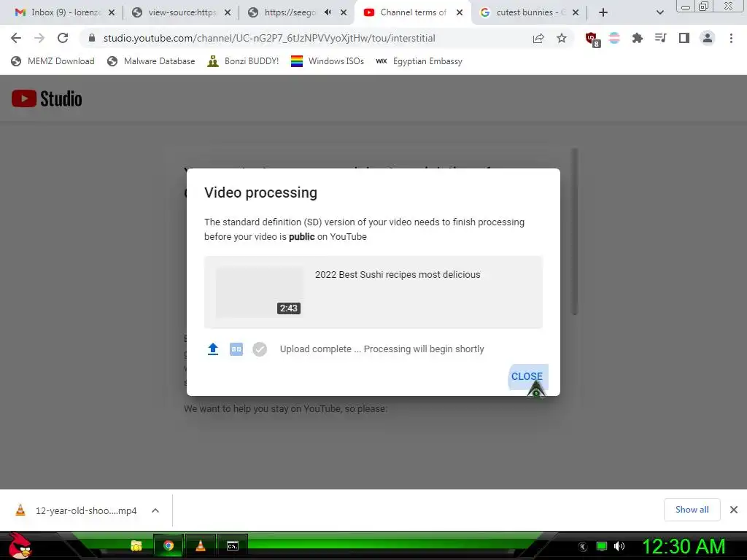
Task: Click the SD processing status icon
Action: [236, 349]
